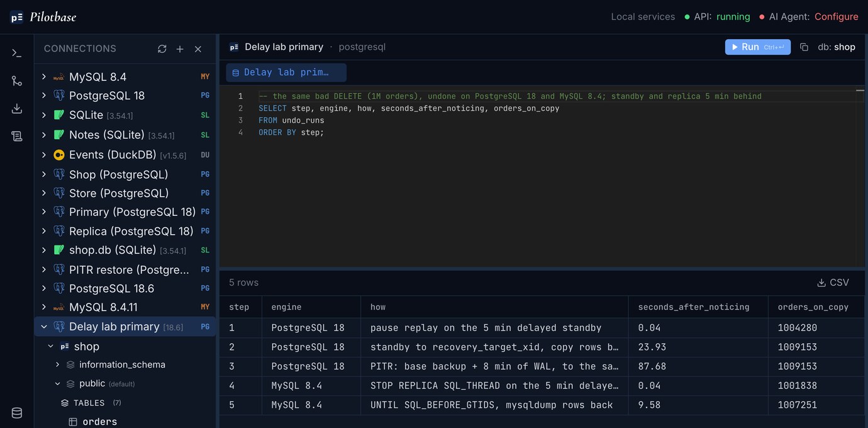868x428 pixels.
Task: Expand the PITR restore connection
Action: [43, 269]
